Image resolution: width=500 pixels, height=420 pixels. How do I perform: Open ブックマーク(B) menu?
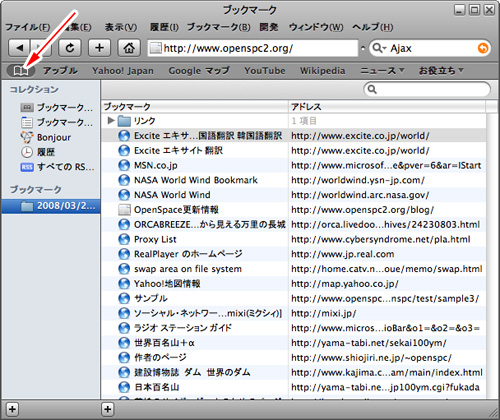click(218, 27)
